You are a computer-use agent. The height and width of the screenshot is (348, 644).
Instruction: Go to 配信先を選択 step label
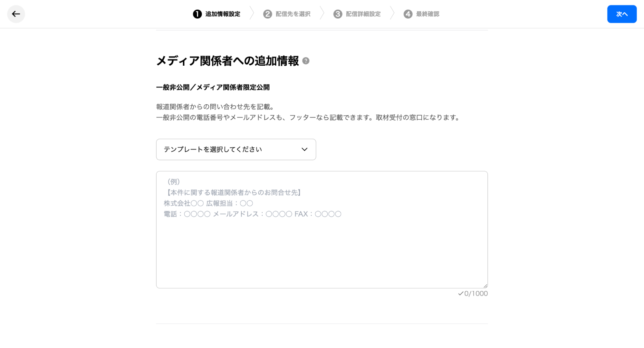pyautogui.click(x=293, y=14)
